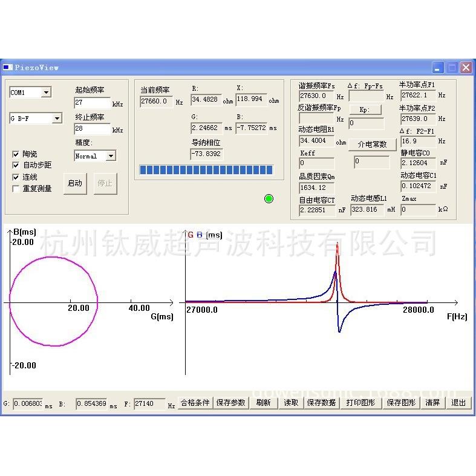Click the value field under 介电常数 button

click(372, 162)
